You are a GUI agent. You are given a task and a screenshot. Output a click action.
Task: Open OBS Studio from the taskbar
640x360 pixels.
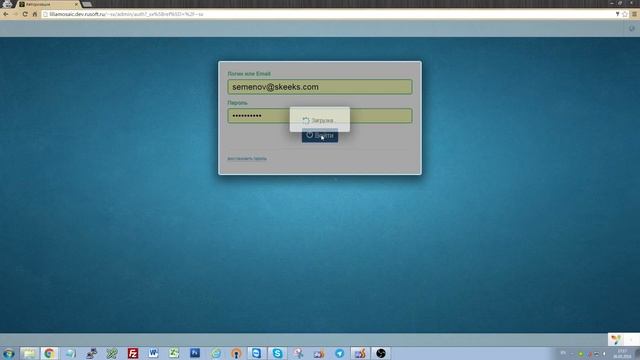click(381, 353)
